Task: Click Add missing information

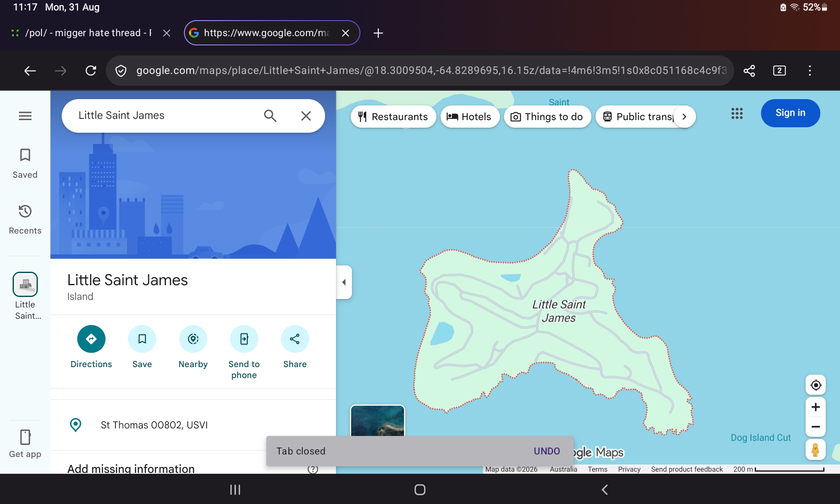Action: [x=131, y=469]
